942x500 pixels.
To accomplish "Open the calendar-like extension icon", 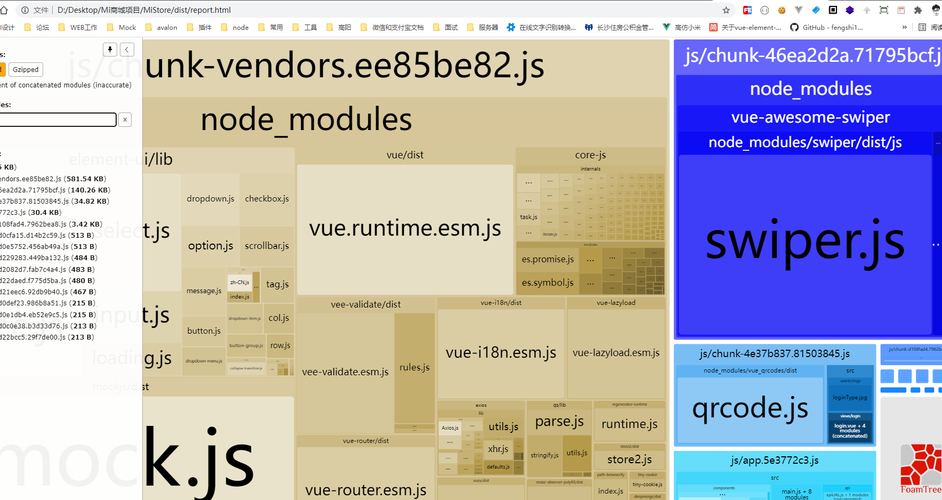I will [x=901, y=10].
